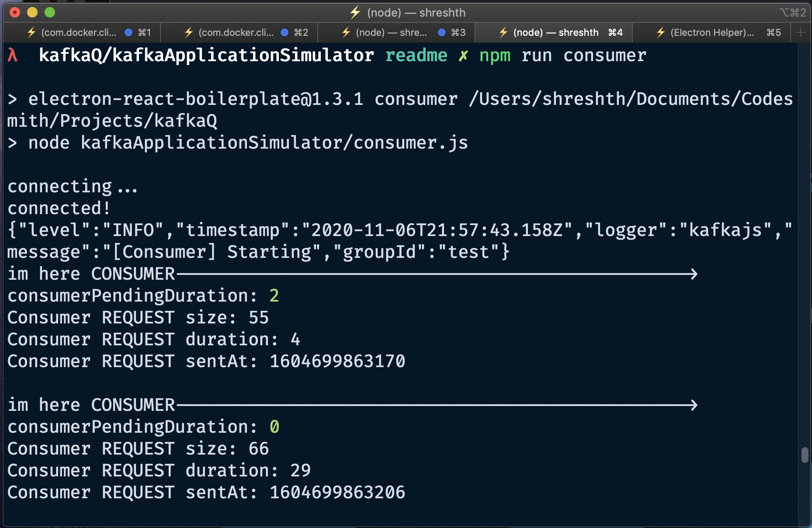Click the window title '(node) — shreshth'
Screen dimensions: 812x528
pyautogui.click(x=416, y=12)
